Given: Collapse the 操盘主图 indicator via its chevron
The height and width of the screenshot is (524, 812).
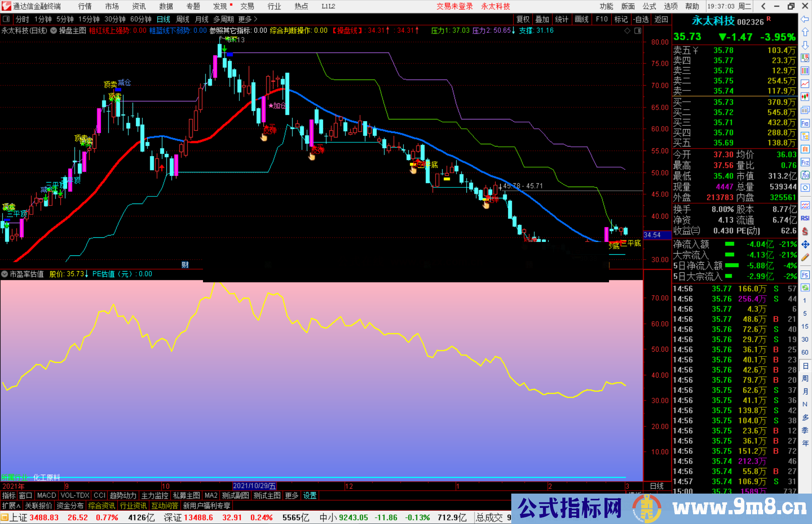Looking at the screenshot, I should click(53, 31).
